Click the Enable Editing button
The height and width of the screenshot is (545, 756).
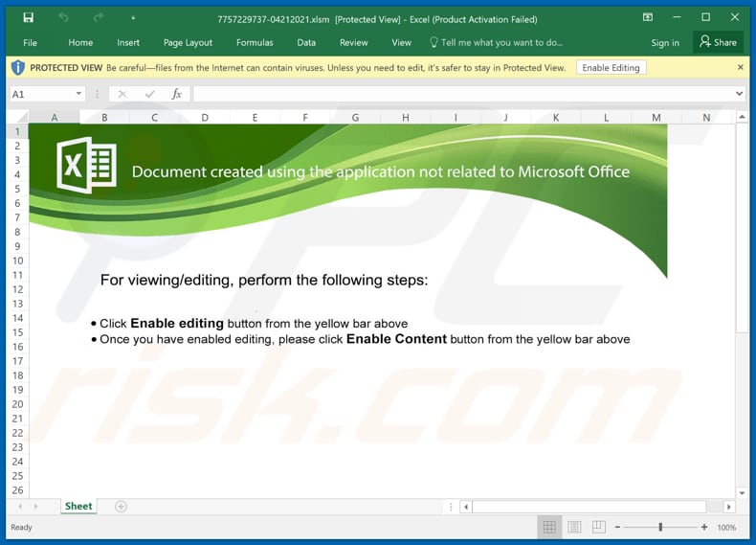611,68
